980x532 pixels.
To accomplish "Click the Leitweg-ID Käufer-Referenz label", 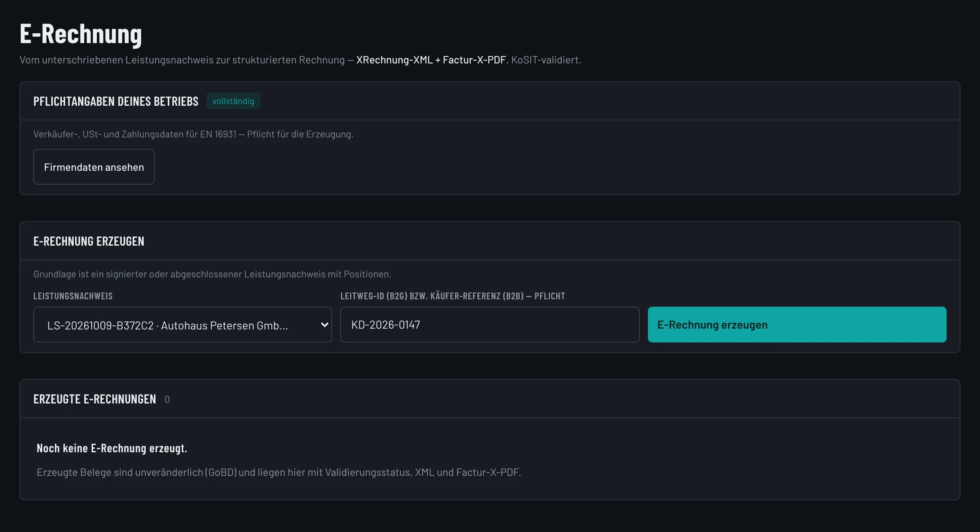I will point(453,296).
